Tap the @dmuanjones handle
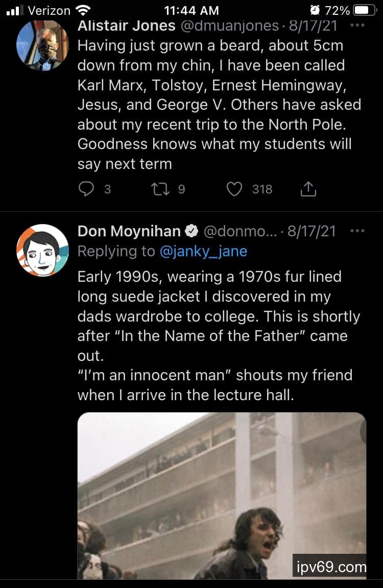Screen dimensions: 383x588 (230, 26)
